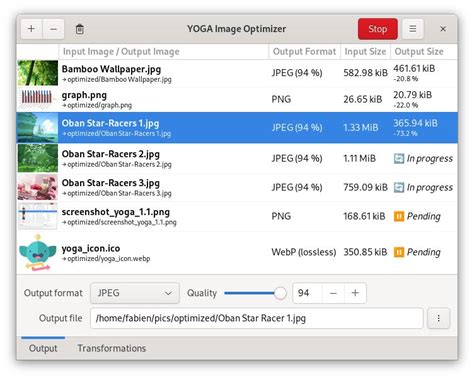
Task: Switch to the Output tab
Action: pos(43,348)
